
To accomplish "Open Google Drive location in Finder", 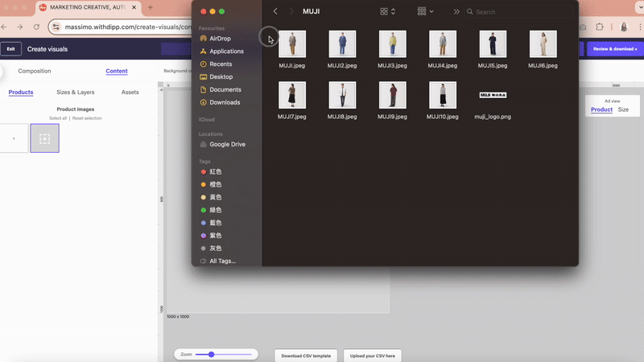I will (223, 145).
